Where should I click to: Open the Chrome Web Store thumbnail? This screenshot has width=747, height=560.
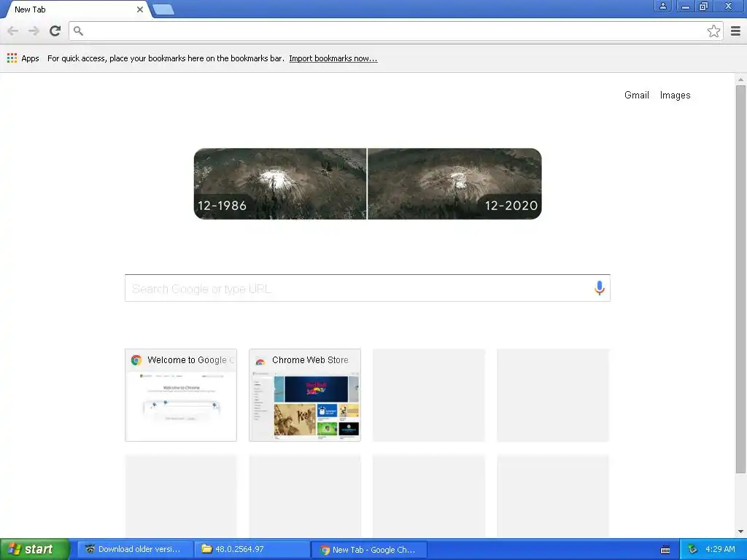(305, 394)
